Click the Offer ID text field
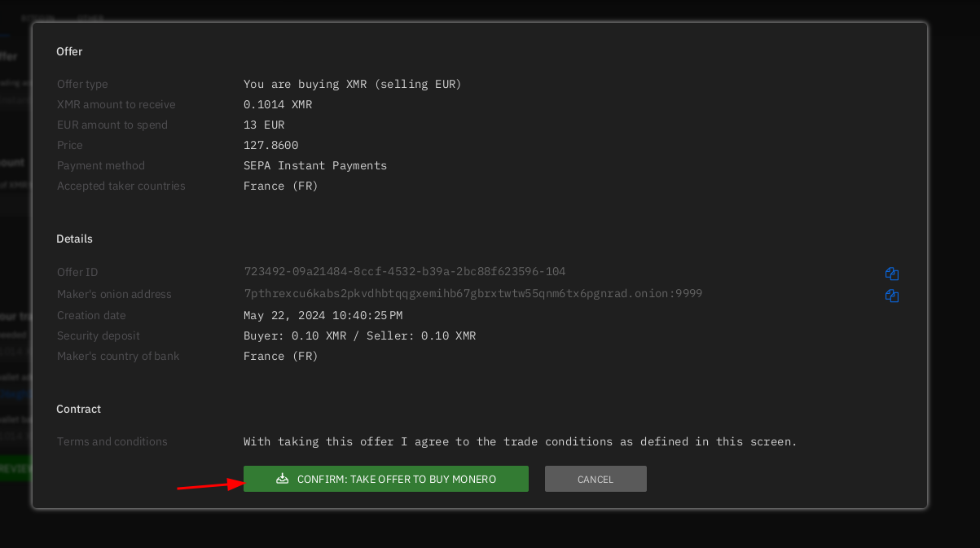The image size is (980, 548). click(x=404, y=272)
